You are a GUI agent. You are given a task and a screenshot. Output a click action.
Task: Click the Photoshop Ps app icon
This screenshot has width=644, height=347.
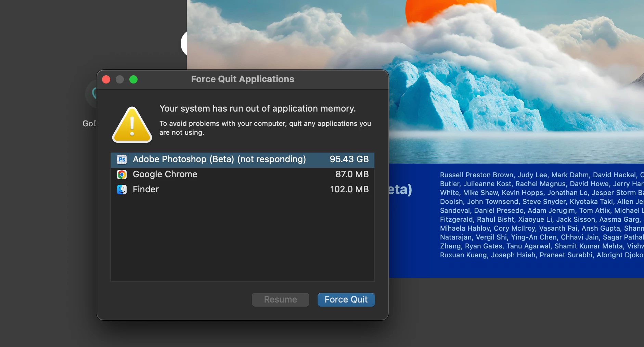click(122, 159)
